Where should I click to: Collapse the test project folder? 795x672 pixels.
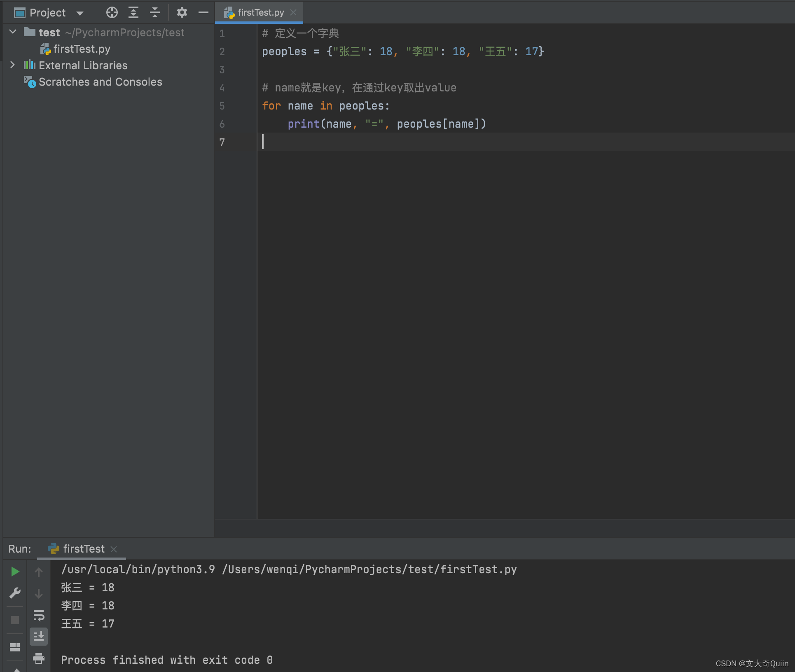click(x=13, y=32)
